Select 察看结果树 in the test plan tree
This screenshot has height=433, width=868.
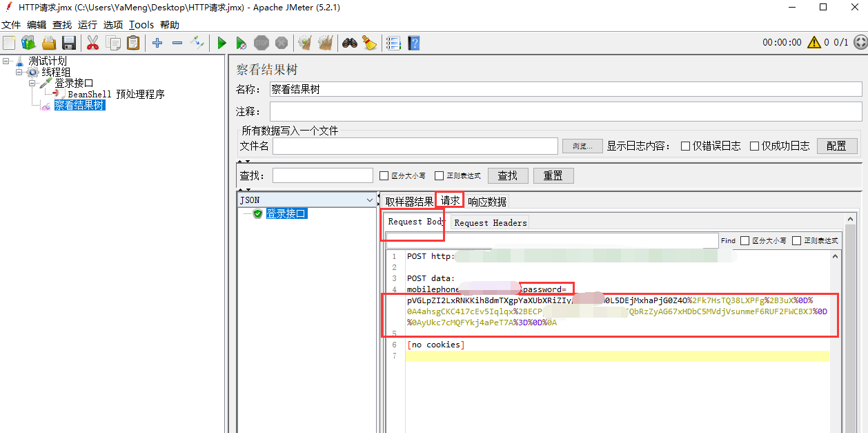click(x=79, y=106)
